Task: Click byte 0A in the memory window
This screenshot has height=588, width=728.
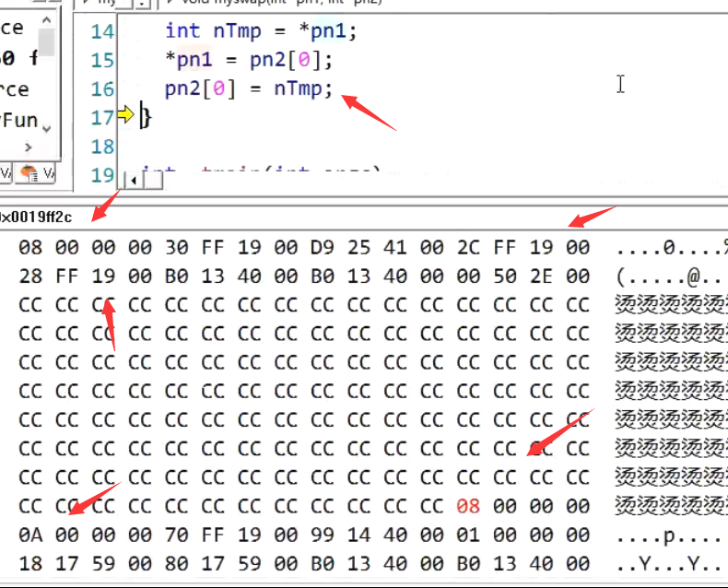Action: click(x=30, y=535)
